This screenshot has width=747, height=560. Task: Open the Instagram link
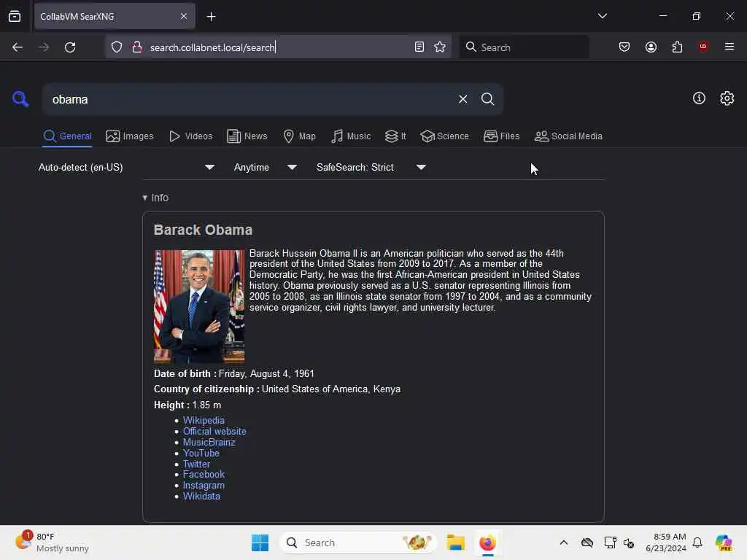pos(204,485)
